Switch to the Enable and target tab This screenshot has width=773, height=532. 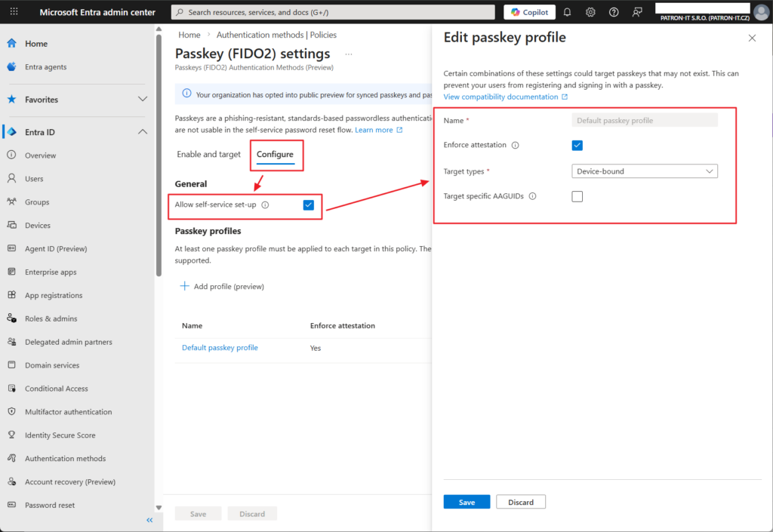[208, 155]
